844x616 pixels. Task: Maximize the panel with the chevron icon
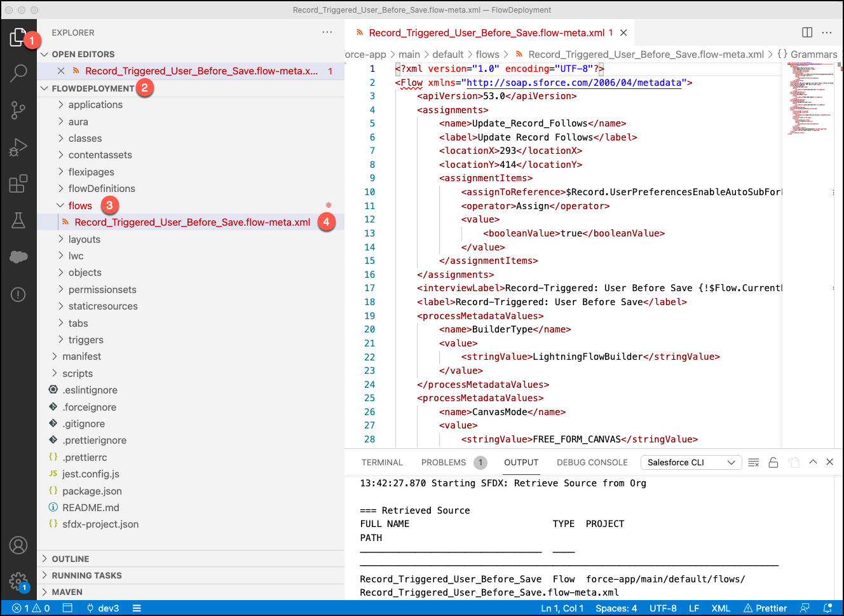(x=813, y=462)
